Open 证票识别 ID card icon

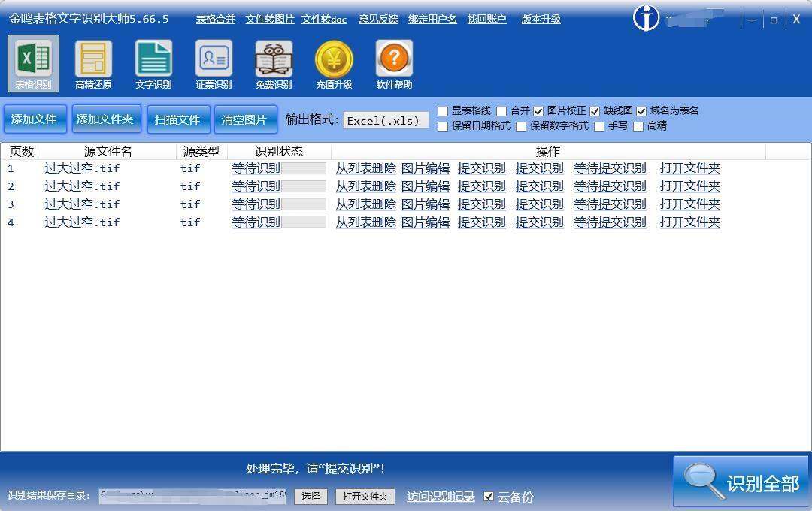click(214, 64)
